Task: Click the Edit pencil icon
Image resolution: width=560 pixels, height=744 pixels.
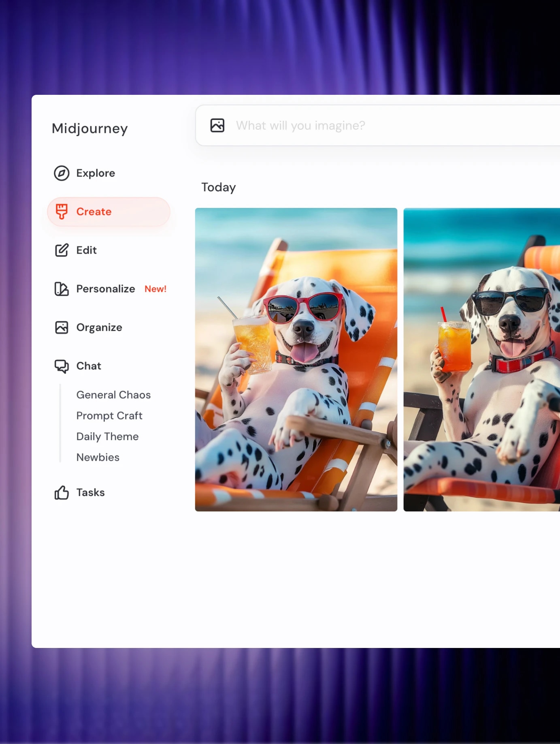Action: (62, 250)
